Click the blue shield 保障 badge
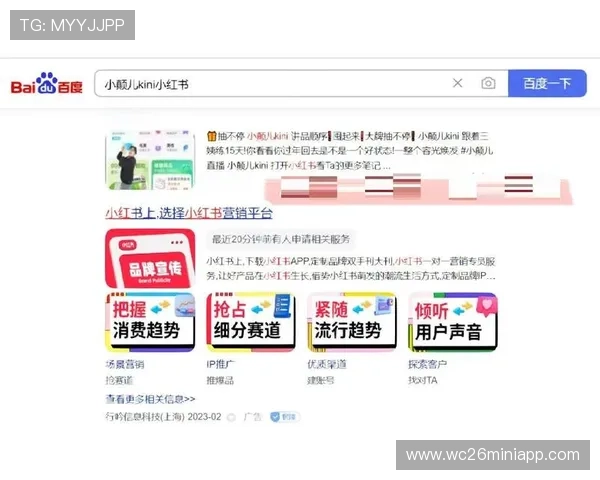600x480 pixels. [x=284, y=417]
